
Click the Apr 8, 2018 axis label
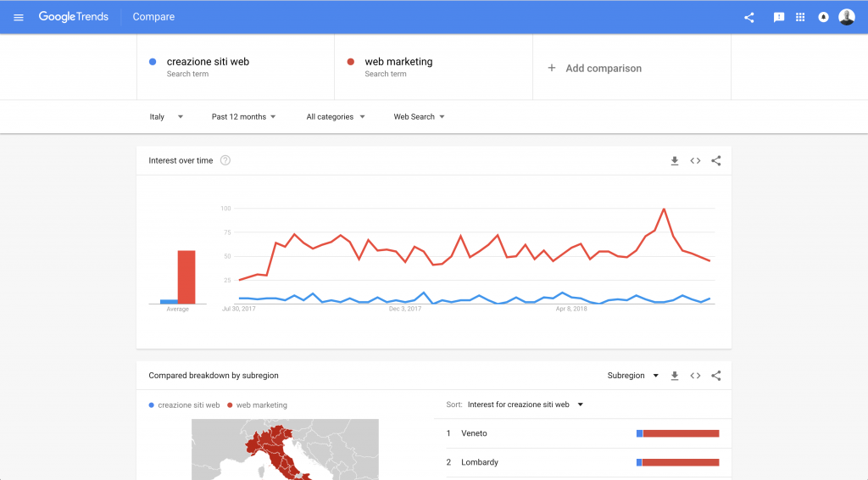point(571,309)
